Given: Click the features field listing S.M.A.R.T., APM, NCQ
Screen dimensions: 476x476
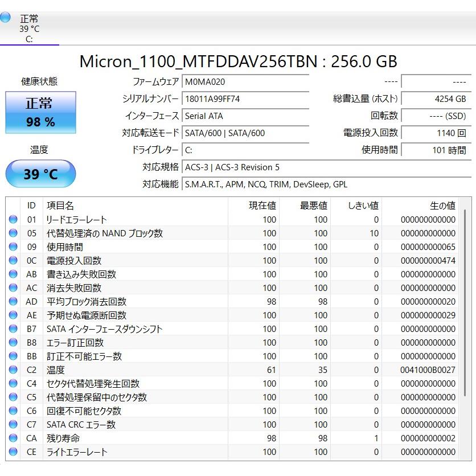Looking at the screenshot, I should pos(326,184).
